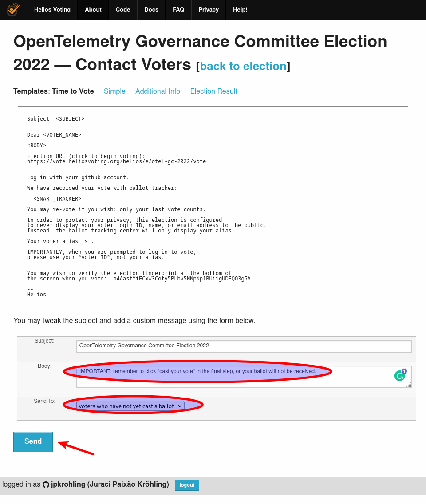Screen dimensions: 426x504
Task: Click the Grammarly icon in the body field
Action: tap(399, 375)
